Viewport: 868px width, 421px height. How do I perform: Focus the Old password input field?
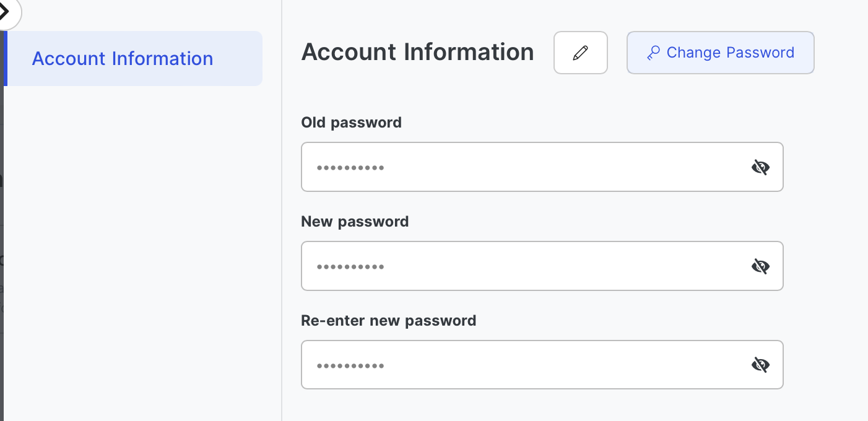click(526, 167)
